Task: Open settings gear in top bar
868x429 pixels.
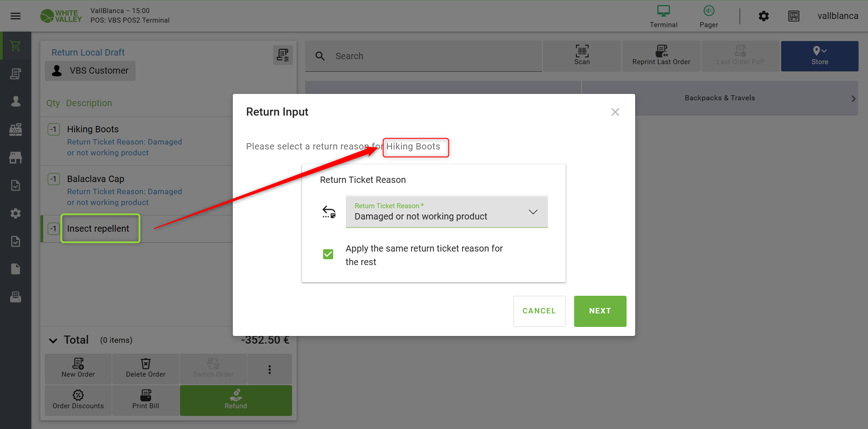Action: pos(764,16)
